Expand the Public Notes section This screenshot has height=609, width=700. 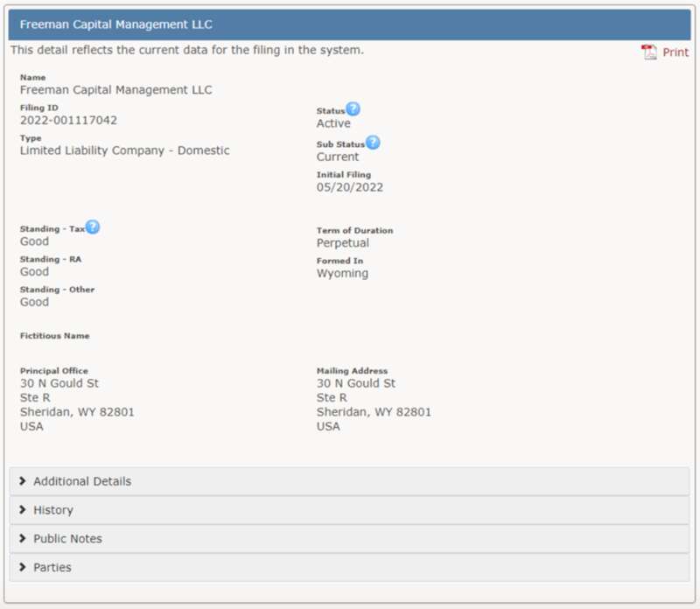coord(349,538)
